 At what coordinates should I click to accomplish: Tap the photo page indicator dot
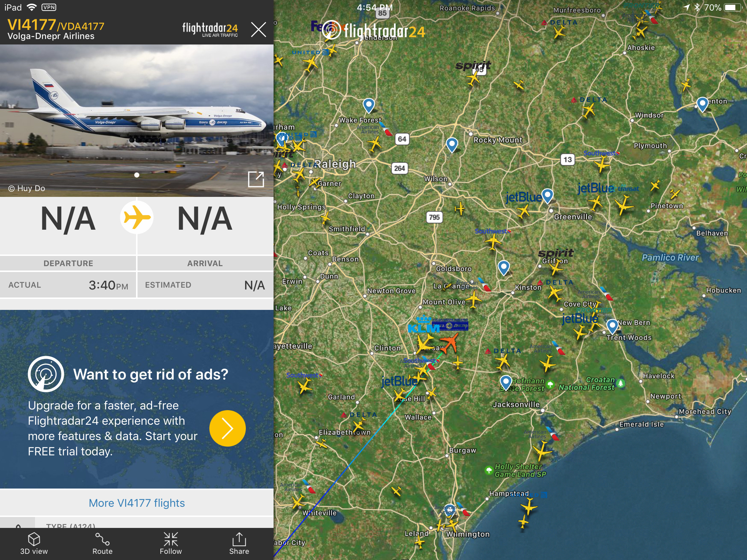tap(137, 175)
